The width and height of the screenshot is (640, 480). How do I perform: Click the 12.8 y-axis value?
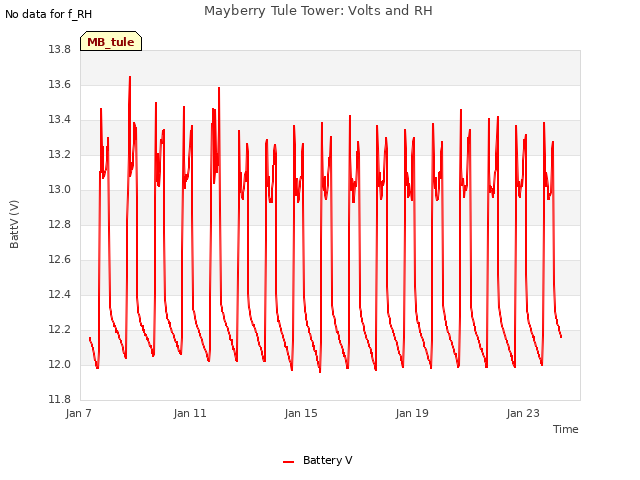[x=60, y=224]
